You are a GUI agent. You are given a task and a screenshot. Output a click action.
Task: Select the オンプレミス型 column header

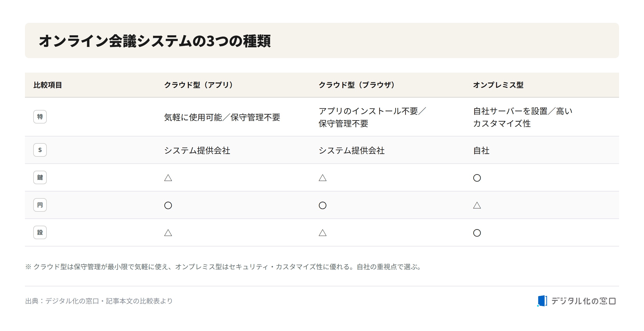498,85
